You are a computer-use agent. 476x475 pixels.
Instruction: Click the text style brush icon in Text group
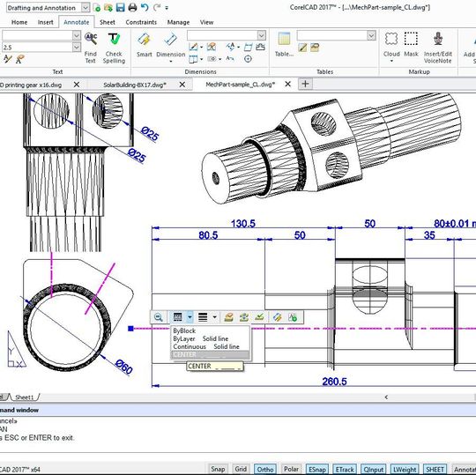[x=19, y=59]
